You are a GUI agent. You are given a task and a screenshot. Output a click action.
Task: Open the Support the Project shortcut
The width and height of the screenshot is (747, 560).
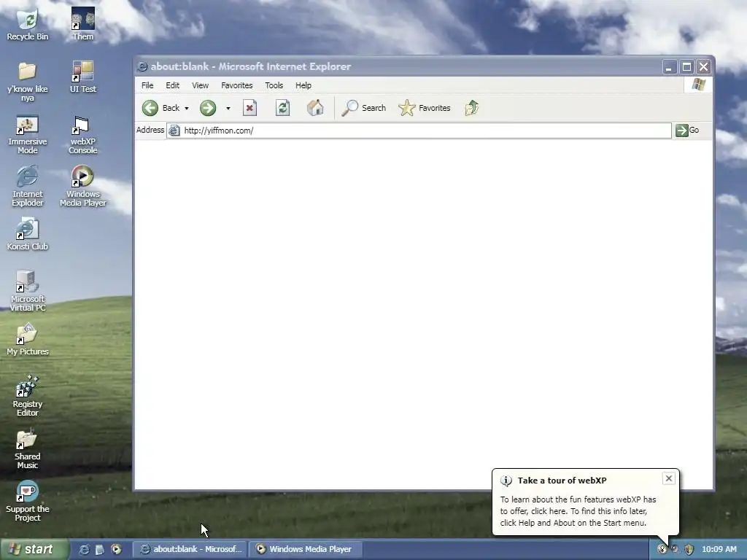[28, 501]
